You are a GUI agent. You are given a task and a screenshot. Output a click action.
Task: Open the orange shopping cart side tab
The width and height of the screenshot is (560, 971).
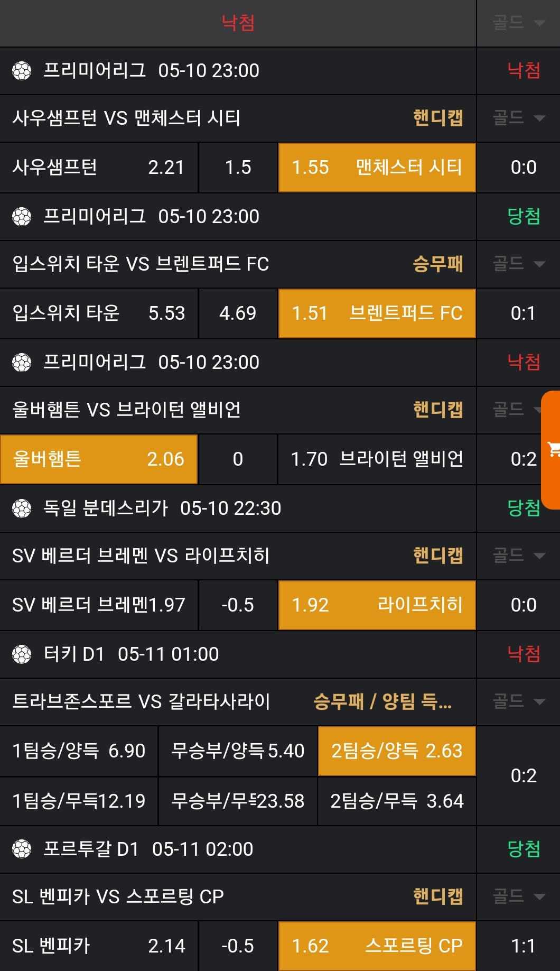pos(552,450)
